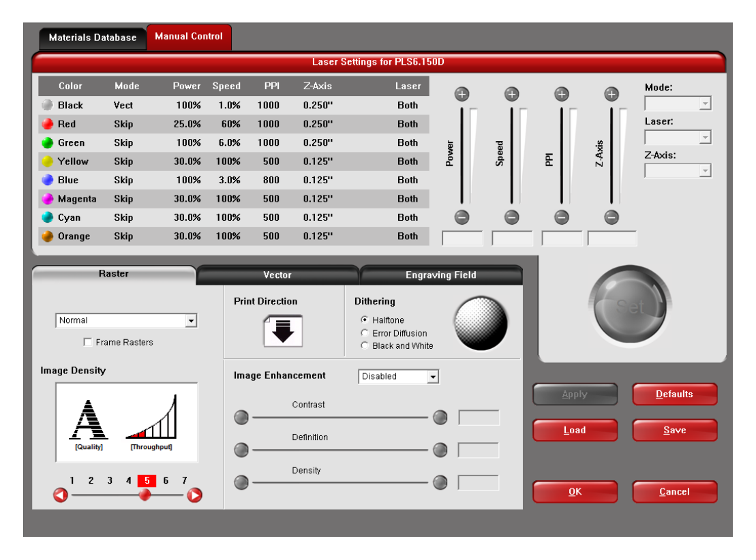The width and height of the screenshot is (756, 560).
Task: Open the Normal raster mode dropdown
Action: pos(126,320)
